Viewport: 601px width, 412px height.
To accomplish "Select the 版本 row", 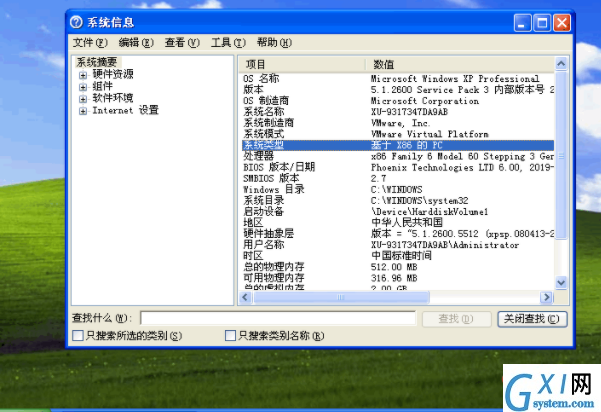I will pos(398,90).
